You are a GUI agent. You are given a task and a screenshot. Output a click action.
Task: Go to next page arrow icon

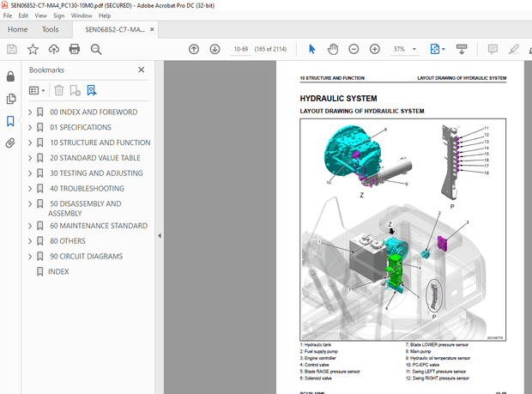point(215,49)
